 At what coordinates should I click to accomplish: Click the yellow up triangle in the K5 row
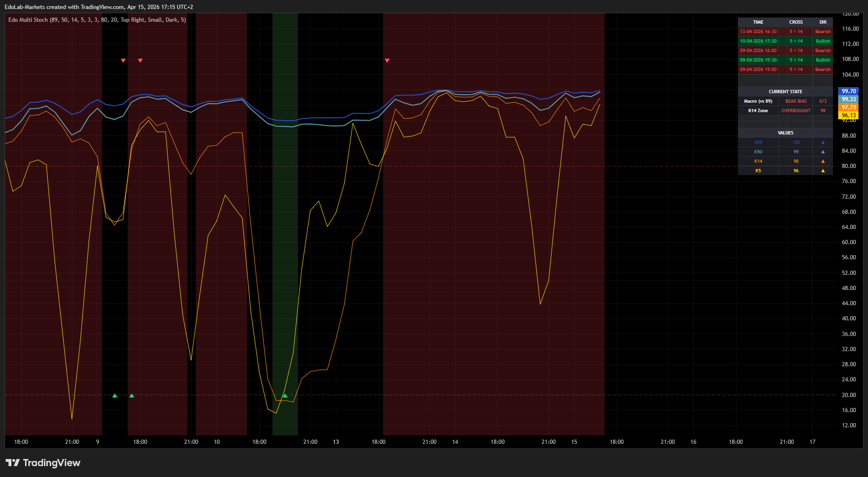tap(823, 171)
